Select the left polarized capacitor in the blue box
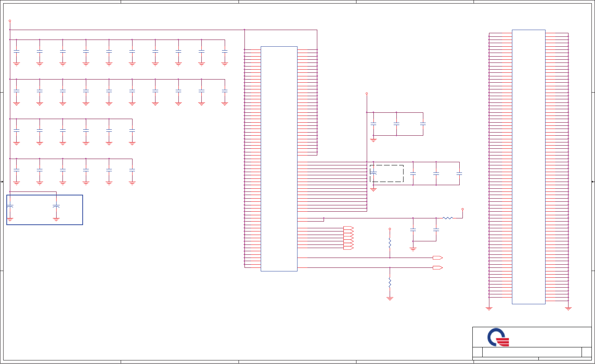 click(x=10, y=207)
